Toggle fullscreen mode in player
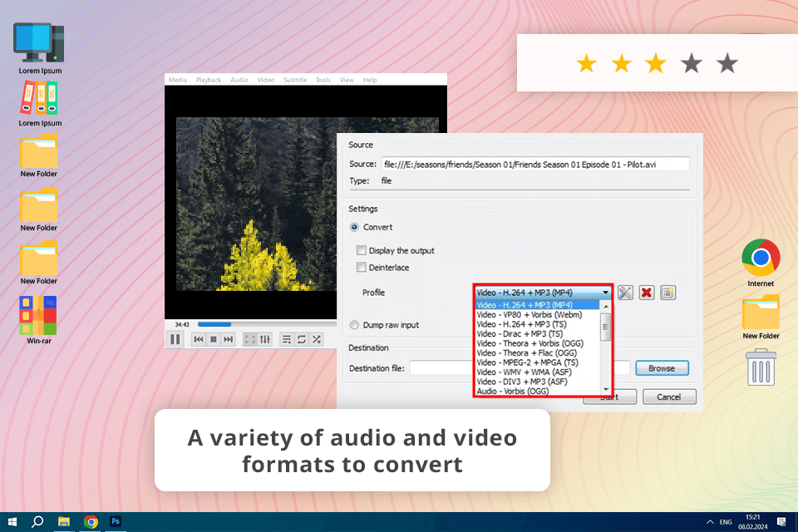 (x=250, y=339)
